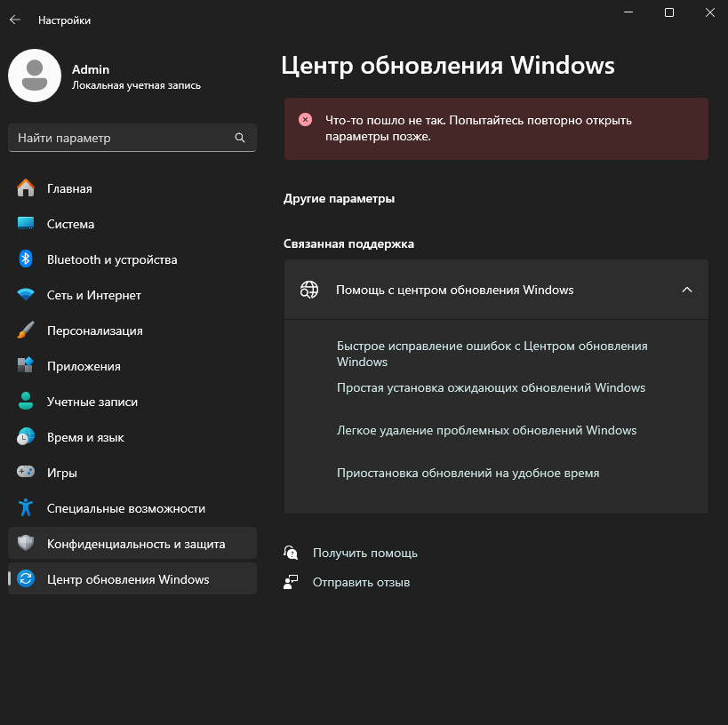Click the shield icon for Конфиденциальность и защита
This screenshot has width=728, height=725.
click(x=26, y=543)
